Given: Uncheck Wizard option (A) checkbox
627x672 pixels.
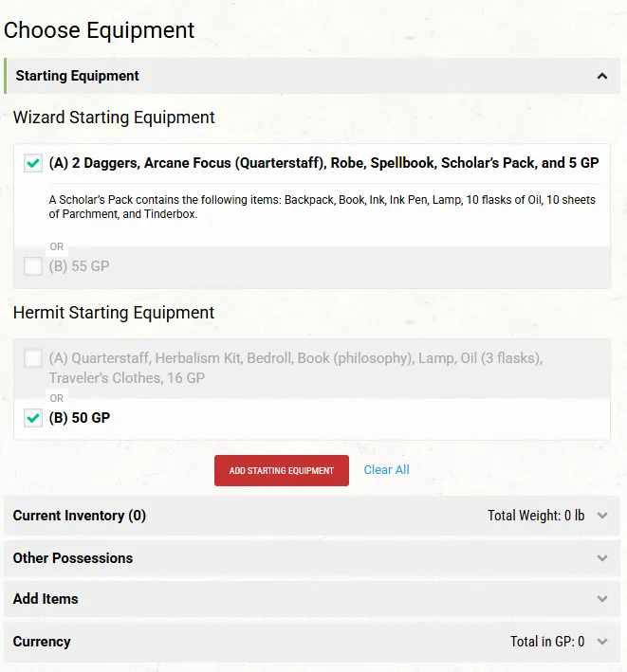Looking at the screenshot, I should tap(33, 163).
